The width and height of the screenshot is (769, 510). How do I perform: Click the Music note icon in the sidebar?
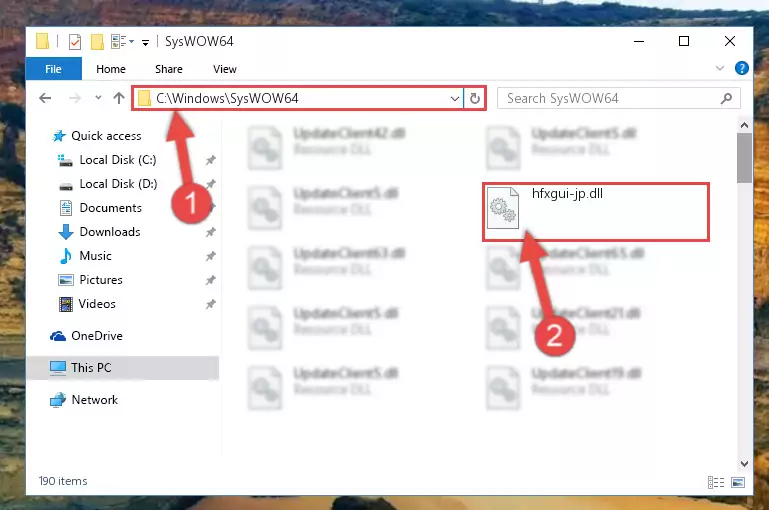coord(66,256)
